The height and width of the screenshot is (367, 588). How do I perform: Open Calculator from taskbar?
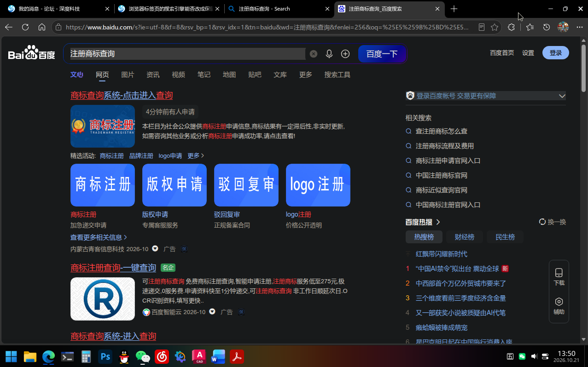point(87,356)
